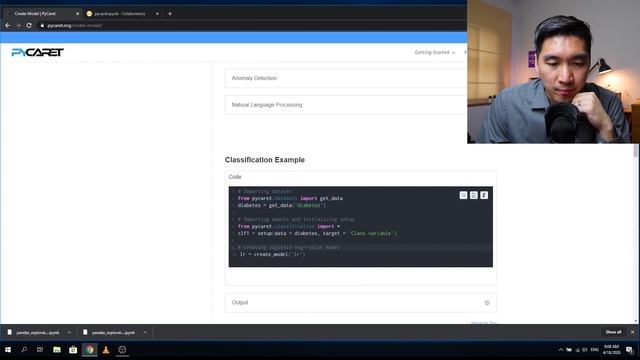
Task: Click the battery icon in system tray
Action: pos(569,350)
